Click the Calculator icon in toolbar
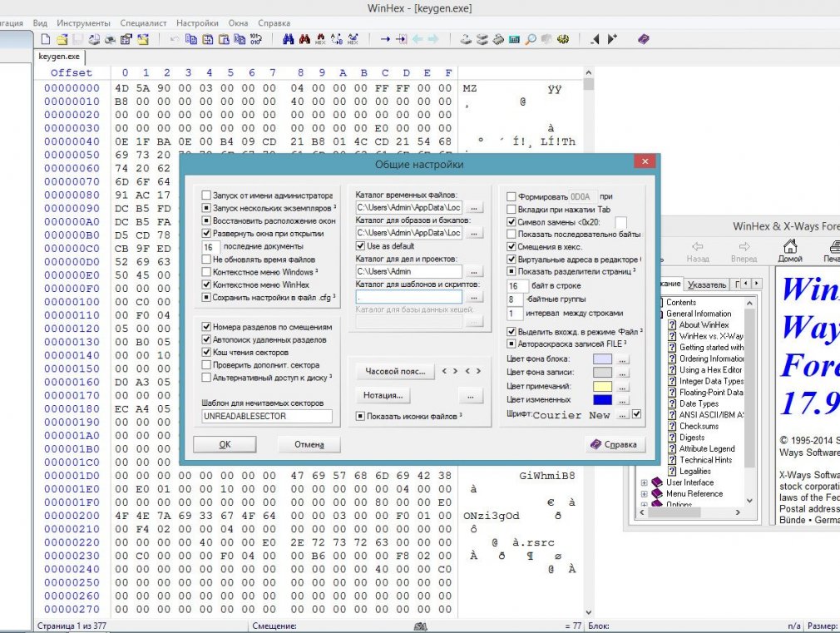The width and height of the screenshot is (840, 633). tap(514, 39)
